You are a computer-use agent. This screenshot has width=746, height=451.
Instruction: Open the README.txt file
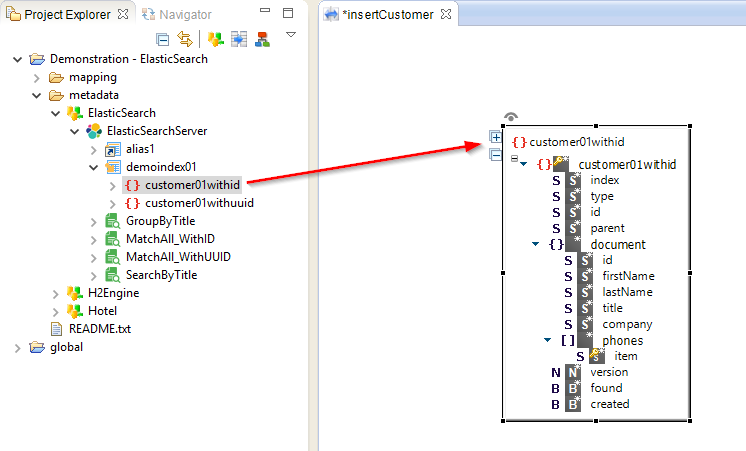pyautogui.click(x=98, y=329)
